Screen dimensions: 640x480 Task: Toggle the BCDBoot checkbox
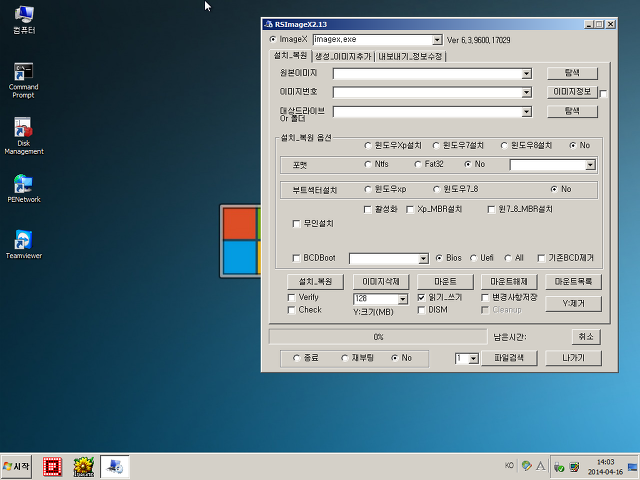point(297,258)
